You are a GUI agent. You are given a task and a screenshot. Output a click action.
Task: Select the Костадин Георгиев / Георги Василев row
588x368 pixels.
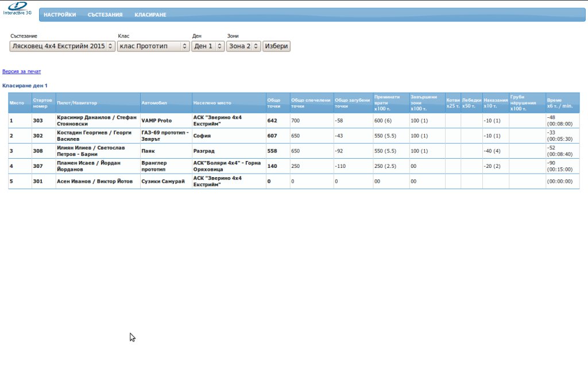click(x=96, y=136)
